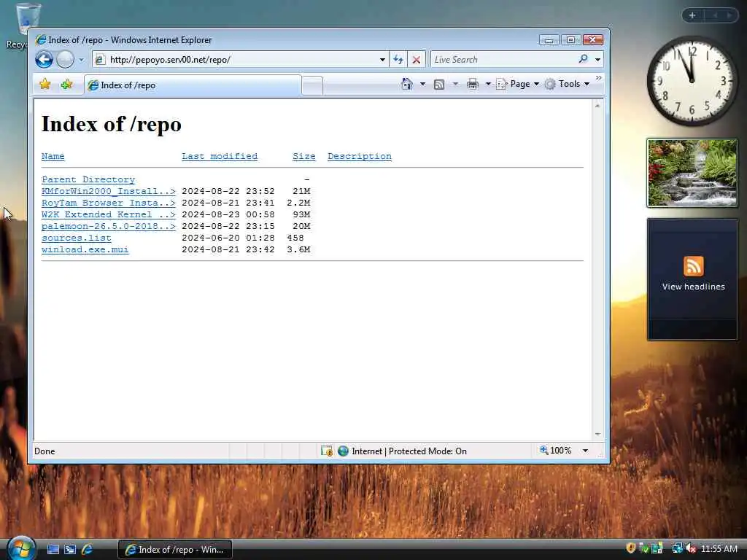Click the 100% zoom level button
Viewport: 747px width, 560px height.
(556, 451)
